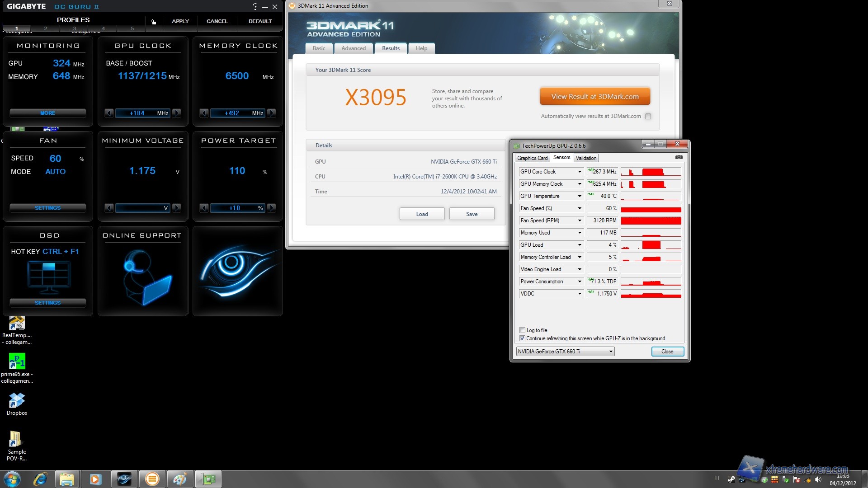Switch to the Advanced tab in 3DMark
Screen dimensions: 868x488
point(354,48)
